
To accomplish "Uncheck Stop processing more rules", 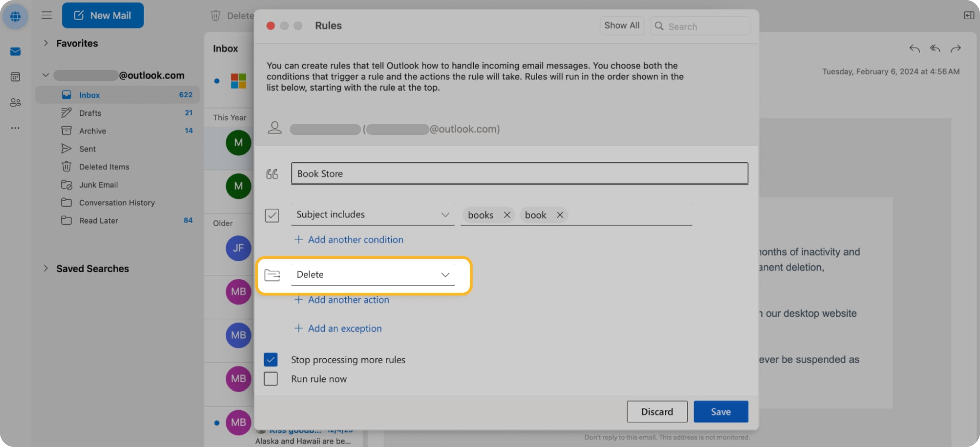I will tap(271, 359).
